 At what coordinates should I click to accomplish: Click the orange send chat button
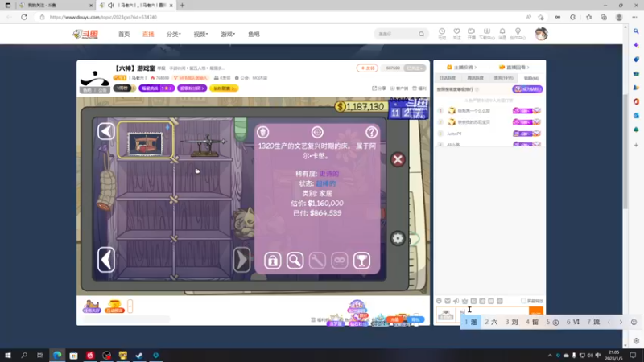536,313
